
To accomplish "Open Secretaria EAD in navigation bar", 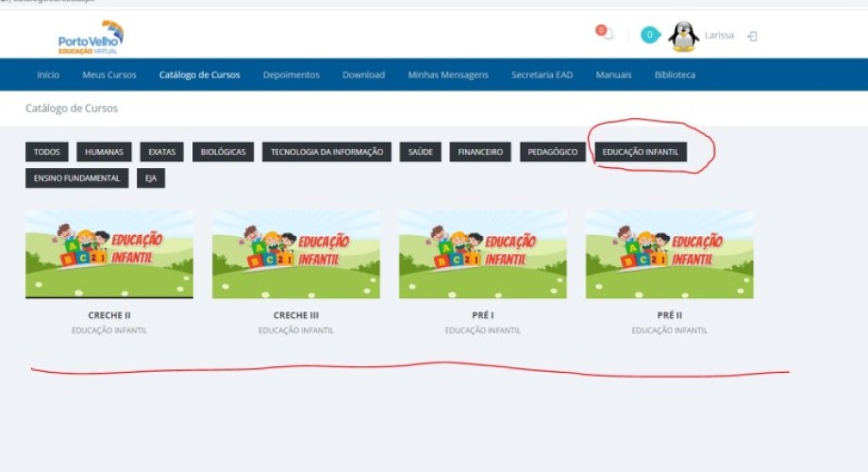I will [542, 75].
